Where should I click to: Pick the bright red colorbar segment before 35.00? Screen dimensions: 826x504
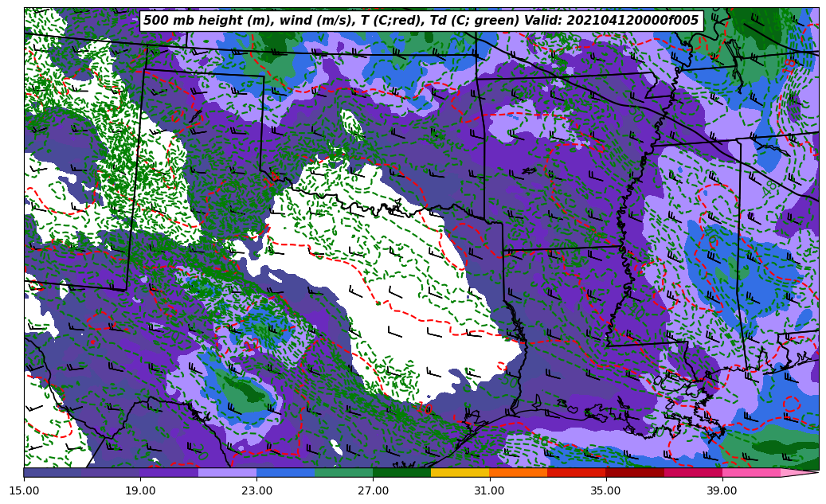point(577,472)
